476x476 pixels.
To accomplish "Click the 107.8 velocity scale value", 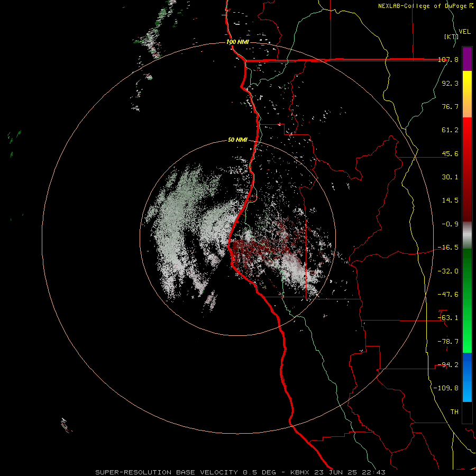I will 448,60.
